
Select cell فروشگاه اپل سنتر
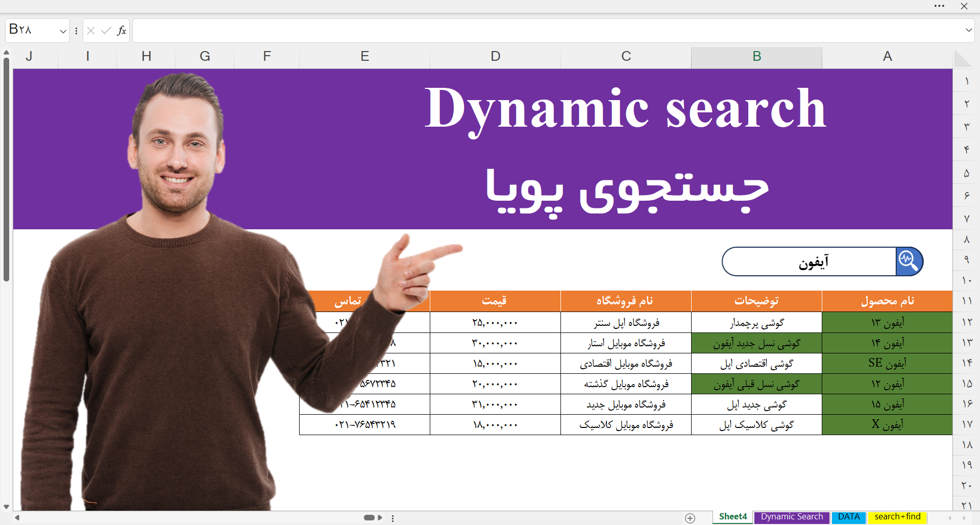click(626, 322)
